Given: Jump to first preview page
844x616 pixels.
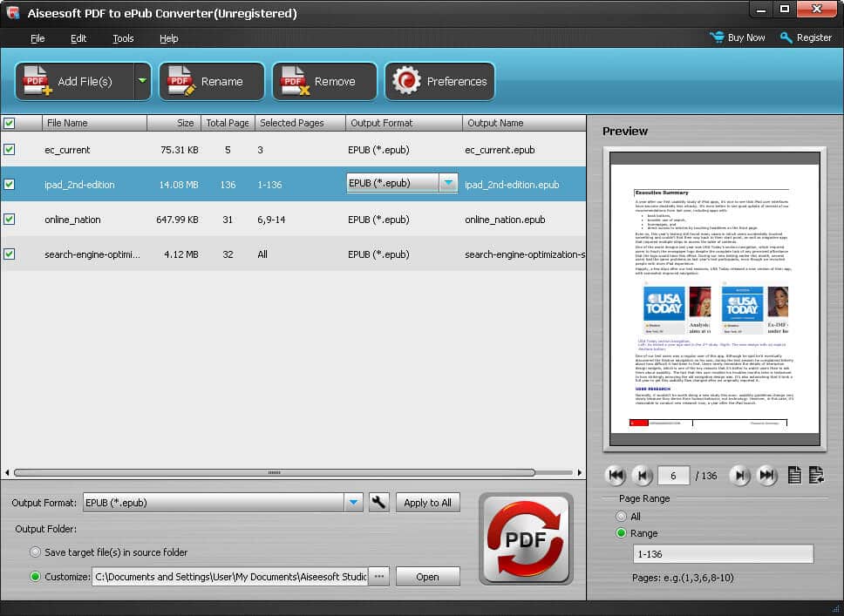Looking at the screenshot, I should 616,475.
